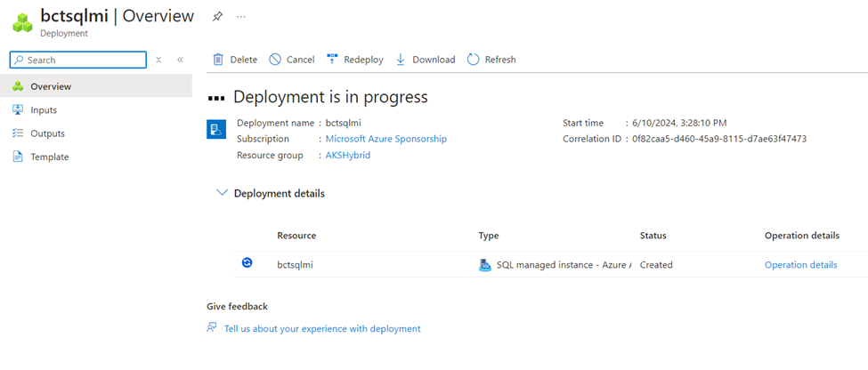Click the Download arrow icon
Screen dimensions: 868x370
tap(401, 60)
